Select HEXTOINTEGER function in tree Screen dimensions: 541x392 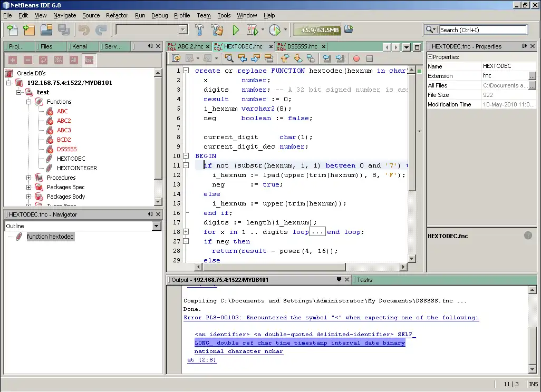[77, 168]
